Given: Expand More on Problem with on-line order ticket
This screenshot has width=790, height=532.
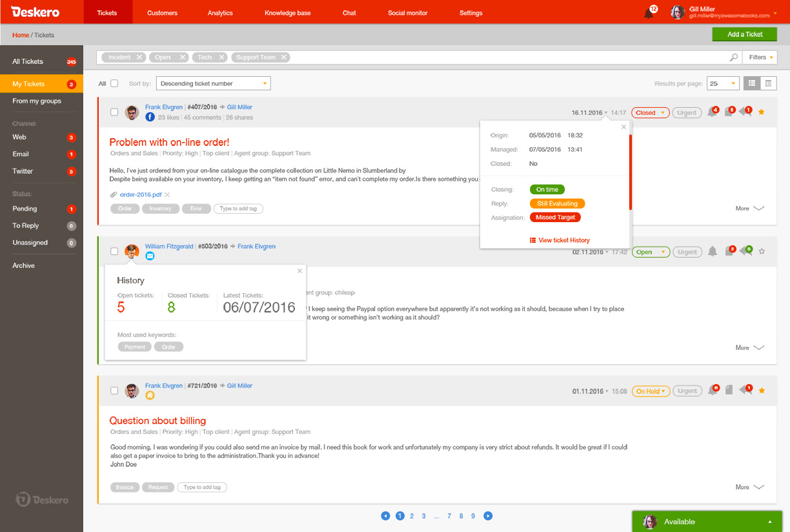Looking at the screenshot, I should (x=750, y=209).
